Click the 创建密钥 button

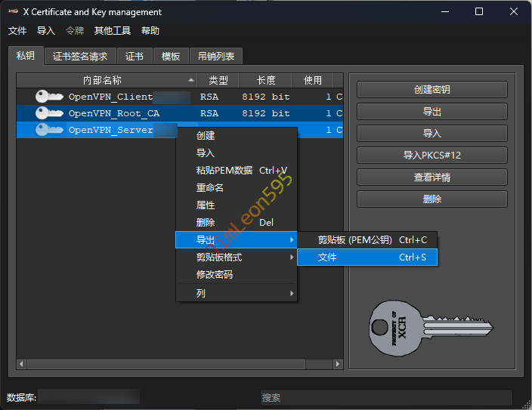click(431, 89)
